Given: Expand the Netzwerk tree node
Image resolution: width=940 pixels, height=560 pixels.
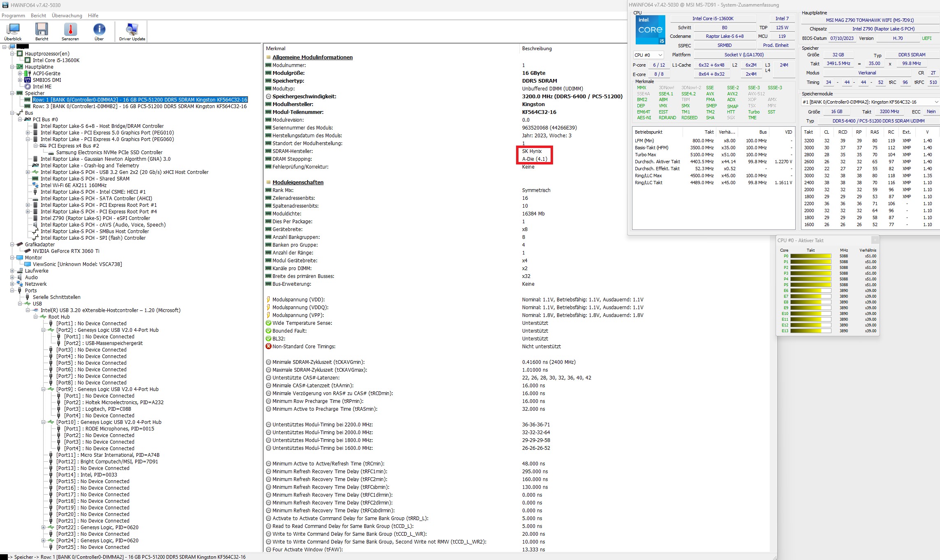Looking at the screenshot, I should 12,284.
